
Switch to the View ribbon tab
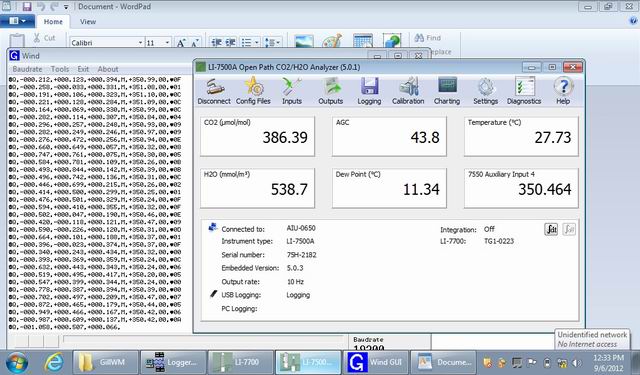(88, 22)
